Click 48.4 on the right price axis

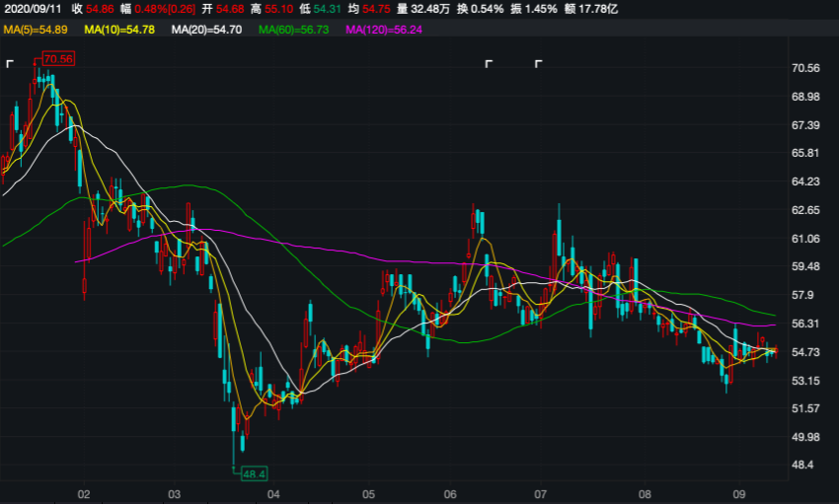[802, 465]
